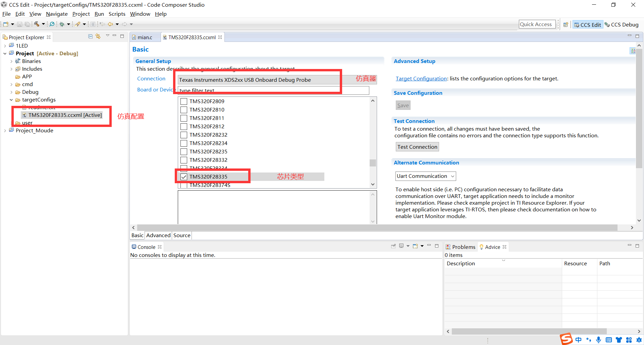Click the Back arrow navigation icon

coord(110,24)
